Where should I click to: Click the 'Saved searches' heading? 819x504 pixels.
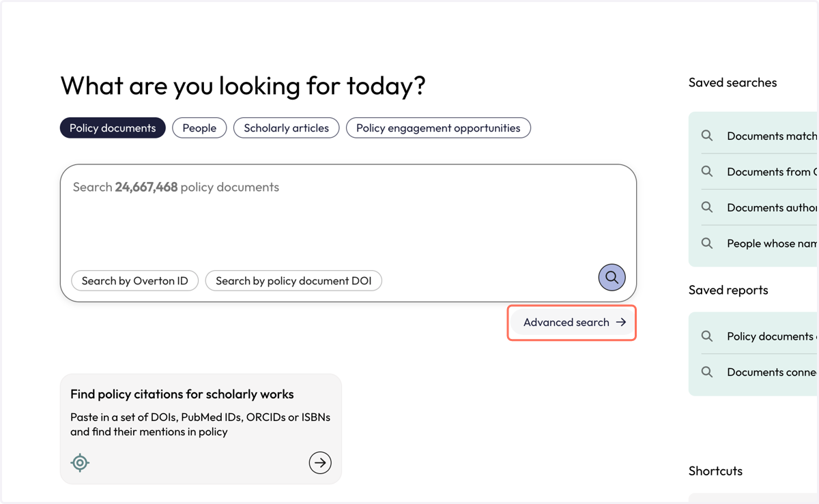[732, 83]
